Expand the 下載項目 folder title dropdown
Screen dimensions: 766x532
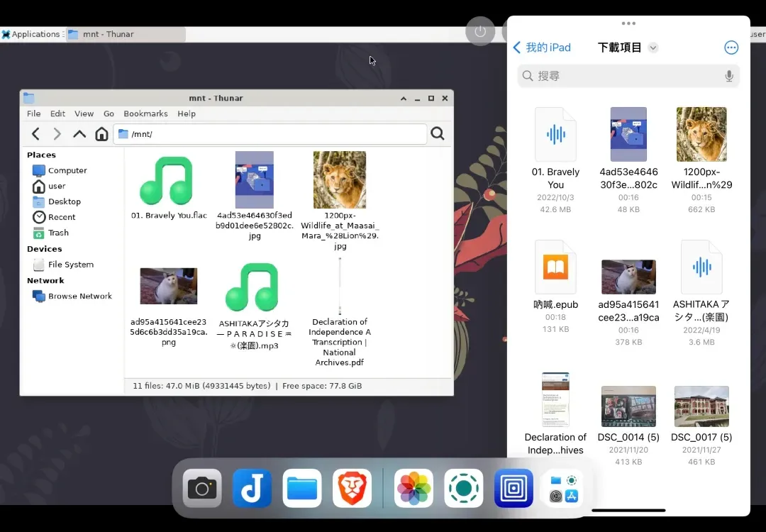click(x=653, y=48)
